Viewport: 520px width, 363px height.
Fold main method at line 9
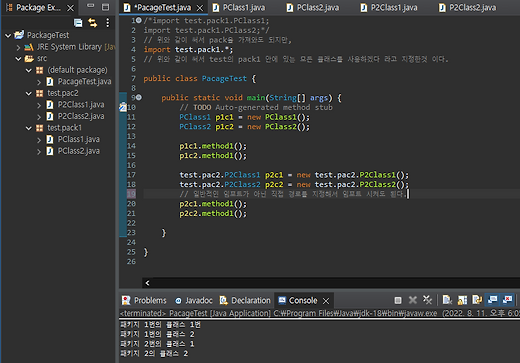(x=139, y=97)
